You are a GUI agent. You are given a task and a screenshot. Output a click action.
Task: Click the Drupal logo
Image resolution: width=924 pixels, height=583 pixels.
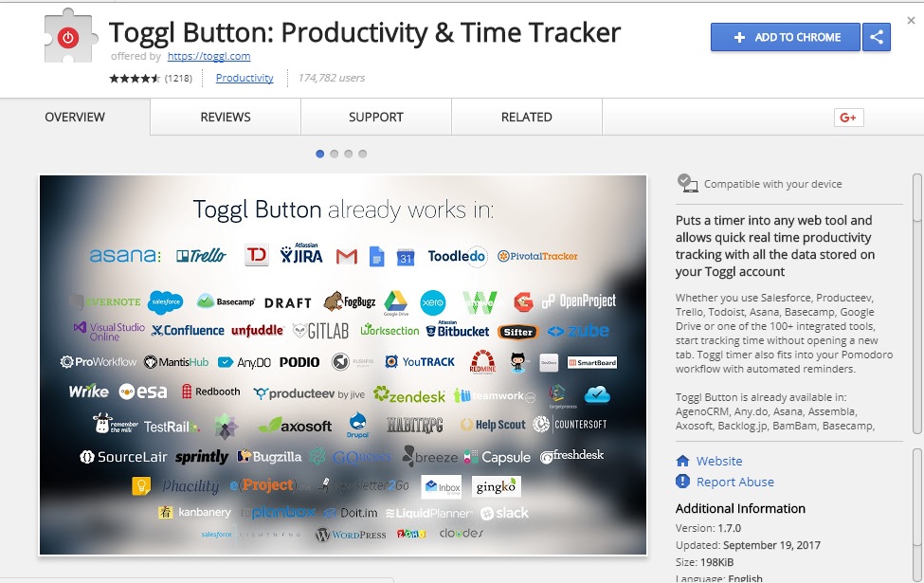tap(357, 425)
